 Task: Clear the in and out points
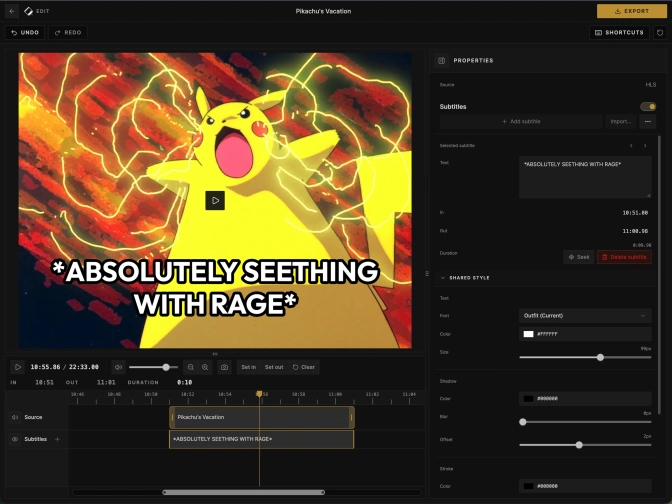[x=303, y=367]
